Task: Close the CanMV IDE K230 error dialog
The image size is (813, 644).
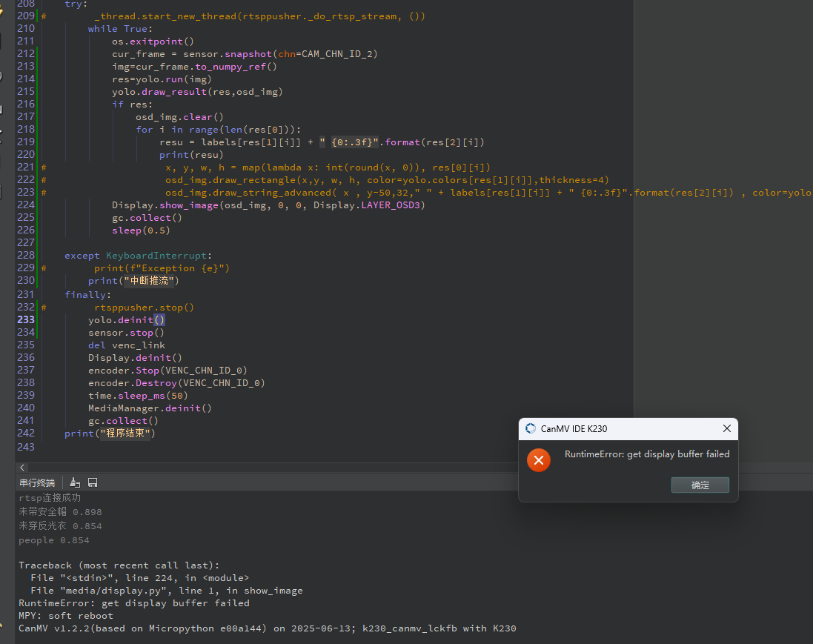Action: coord(726,428)
